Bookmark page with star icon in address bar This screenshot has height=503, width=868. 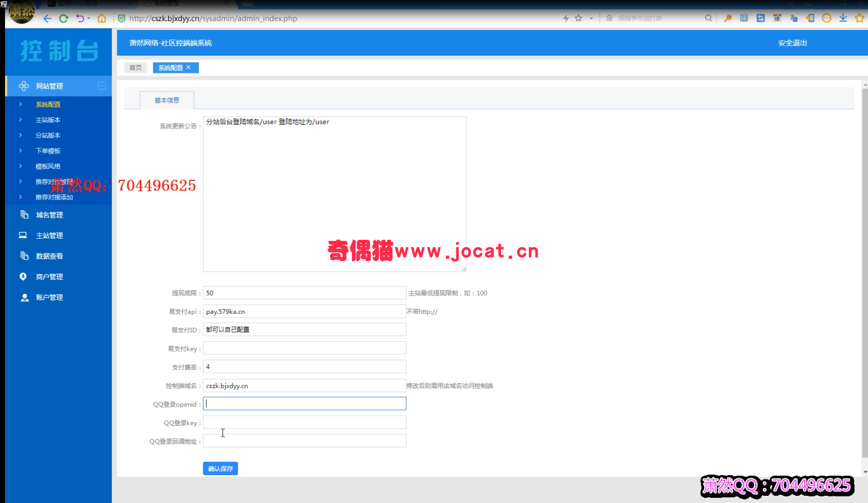(x=578, y=18)
